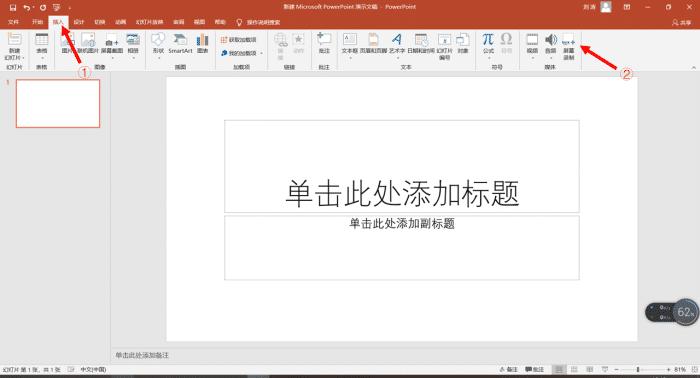Collapse the ribbon with the chevron
700x378 pixels.
click(693, 67)
